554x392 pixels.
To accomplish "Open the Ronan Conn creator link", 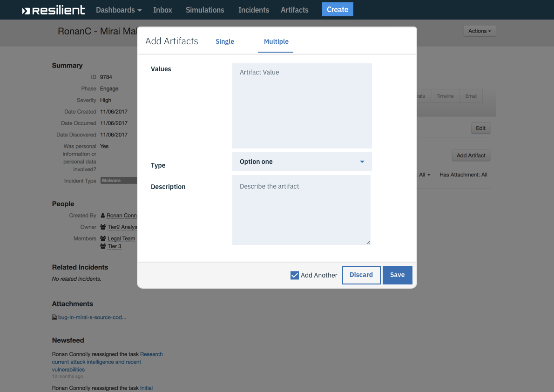I will pos(122,216).
